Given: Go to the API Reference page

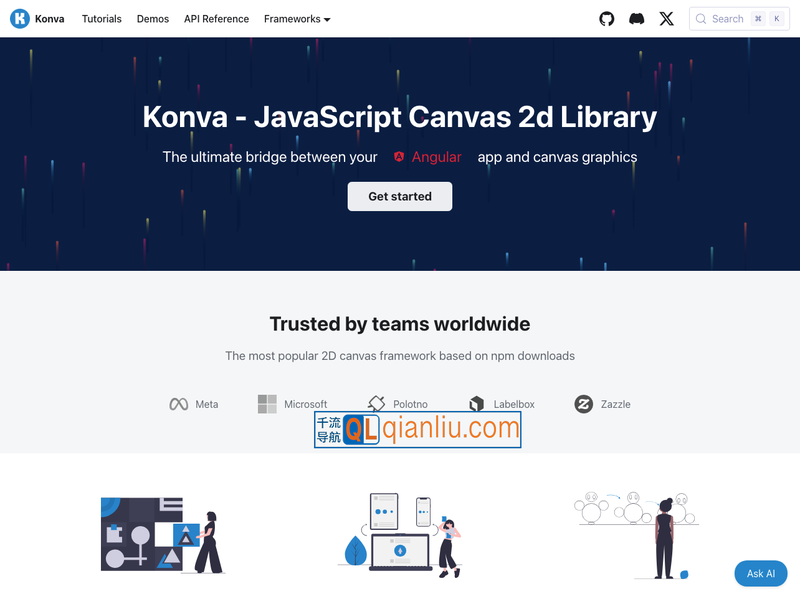Looking at the screenshot, I should click(216, 18).
